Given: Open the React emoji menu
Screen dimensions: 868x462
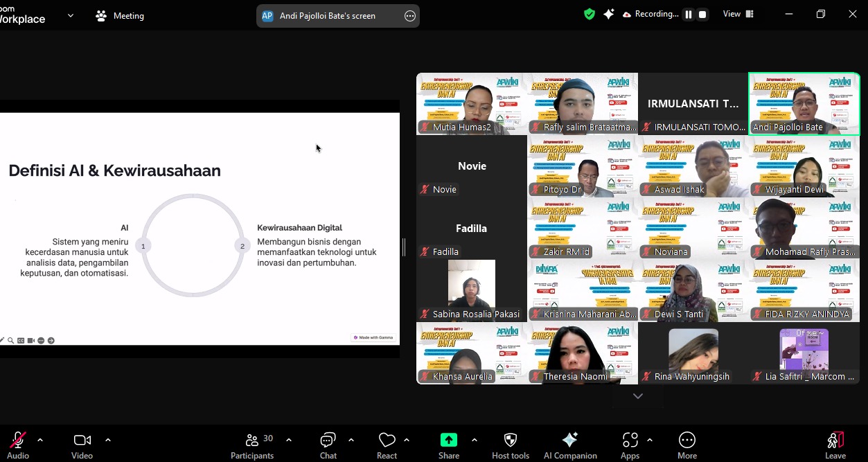Looking at the screenshot, I should 387,445.
